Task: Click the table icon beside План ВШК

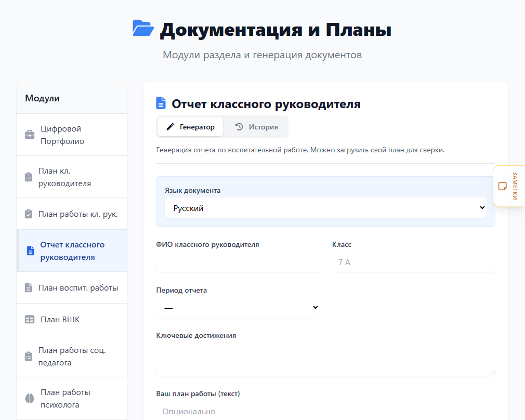Action: [30, 319]
